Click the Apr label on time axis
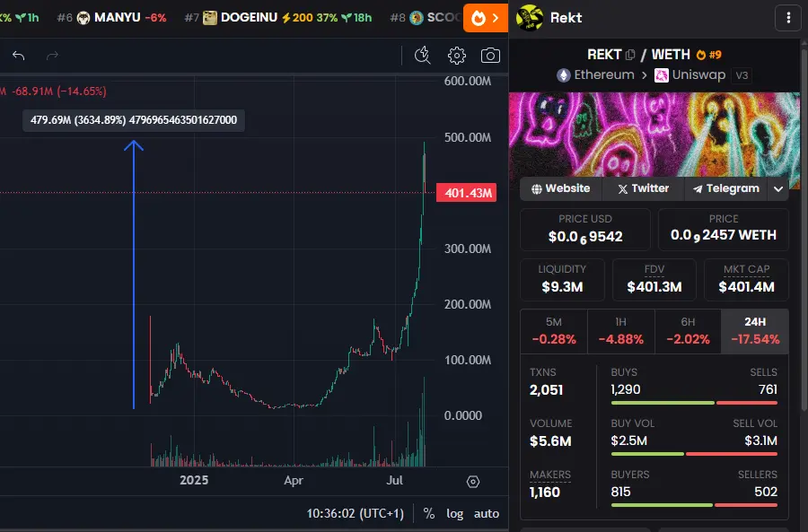 tap(294, 481)
